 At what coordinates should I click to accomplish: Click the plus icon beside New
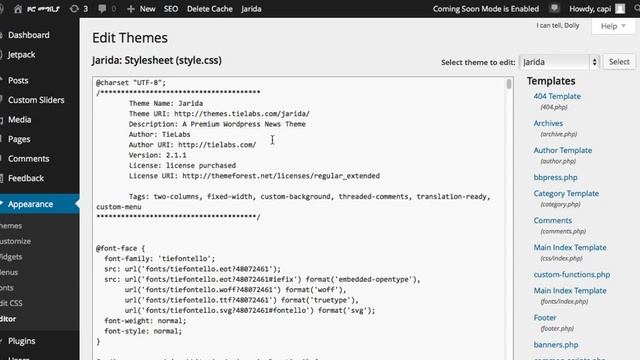click(x=131, y=9)
